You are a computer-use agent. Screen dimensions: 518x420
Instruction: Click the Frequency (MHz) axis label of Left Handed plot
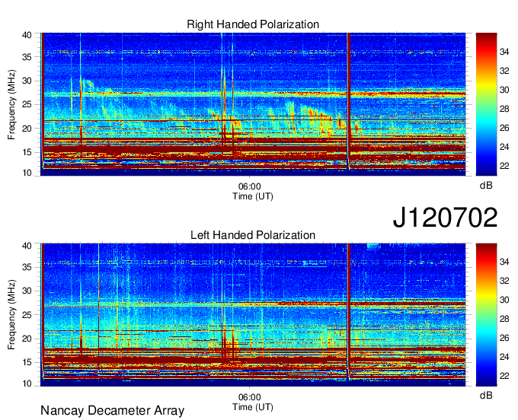(x=11, y=315)
